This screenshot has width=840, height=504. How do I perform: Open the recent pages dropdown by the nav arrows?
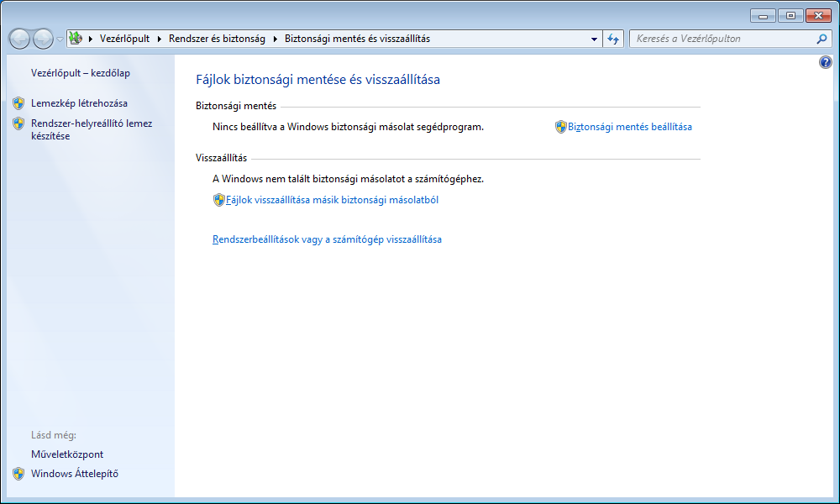click(x=60, y=39)
